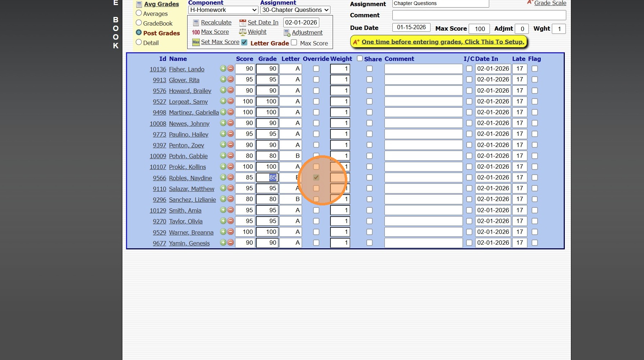644x360 pixels.
Task: Check Share box for Glover, Rita
Action: (x=369, y=80)
